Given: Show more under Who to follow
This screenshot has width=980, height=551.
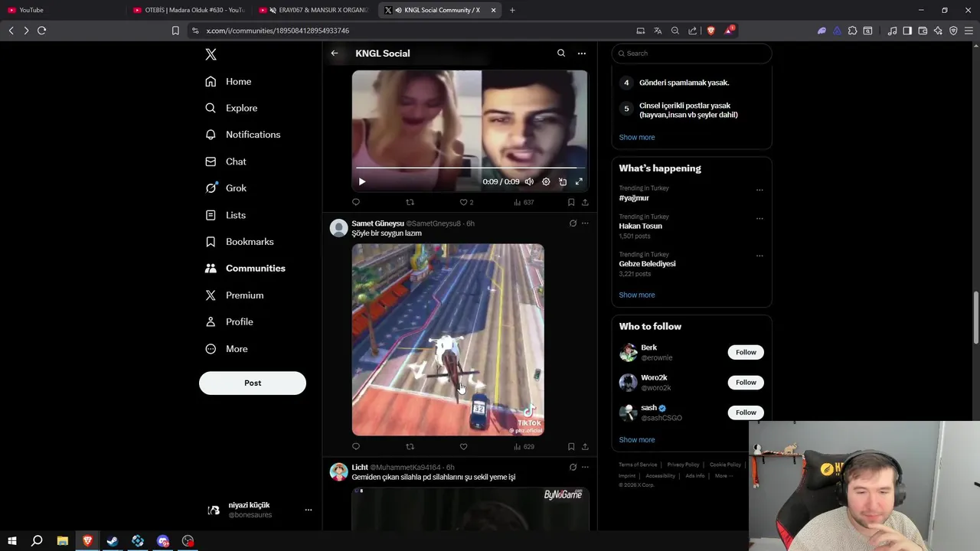Looking at the screenshot, I should (637, 440).
